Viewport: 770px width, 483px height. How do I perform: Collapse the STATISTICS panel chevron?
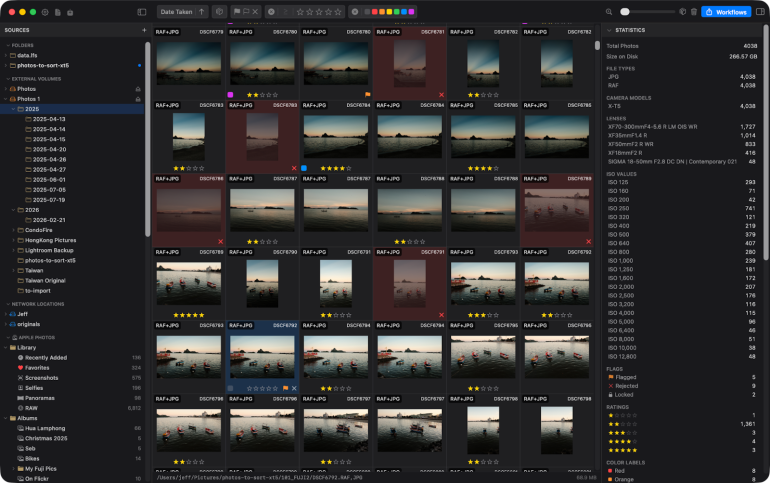[x=609, y=30]
